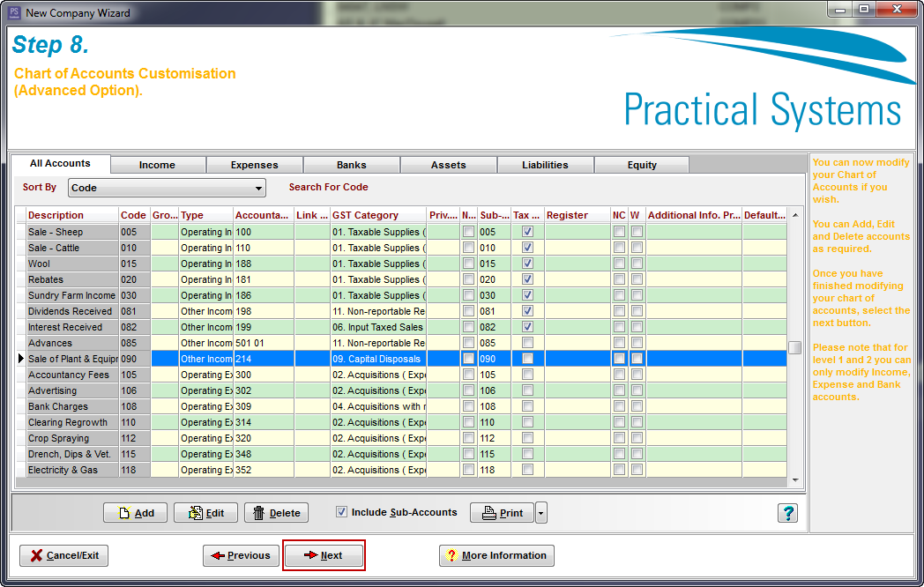Image resolution: width=924 pixels, height=587 pixels.
Task: Switch to the Liabilities tab
Action: (545, 165)
